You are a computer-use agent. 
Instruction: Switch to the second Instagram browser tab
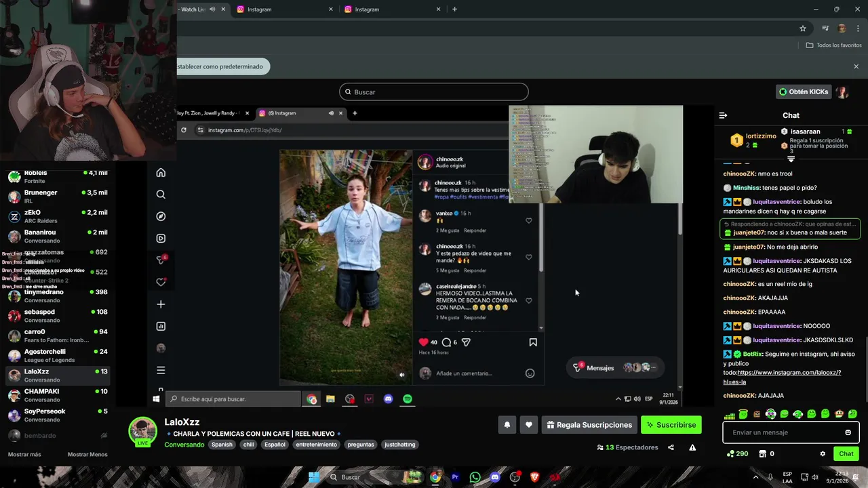pyautogui.click(x=392, y=9)
